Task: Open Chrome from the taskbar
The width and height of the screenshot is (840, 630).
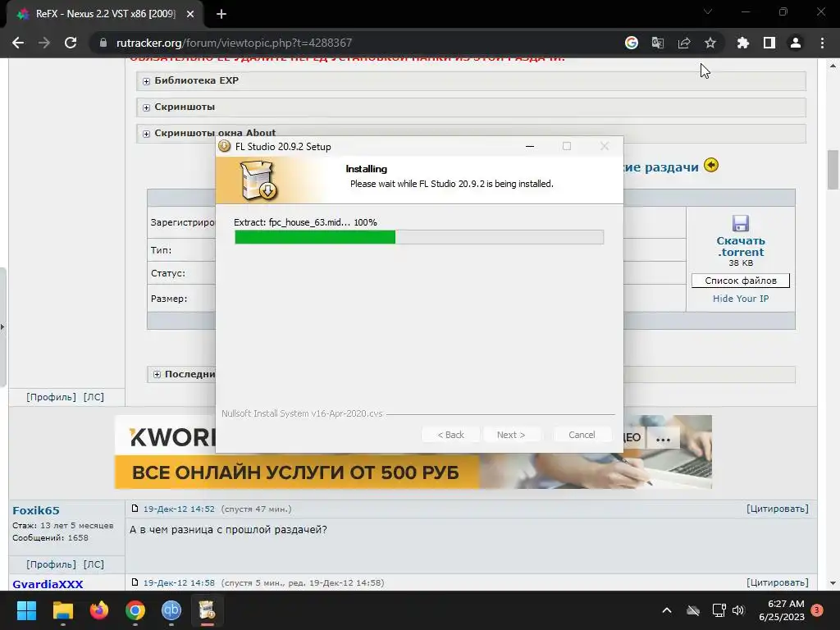Action: coord(135,610)
